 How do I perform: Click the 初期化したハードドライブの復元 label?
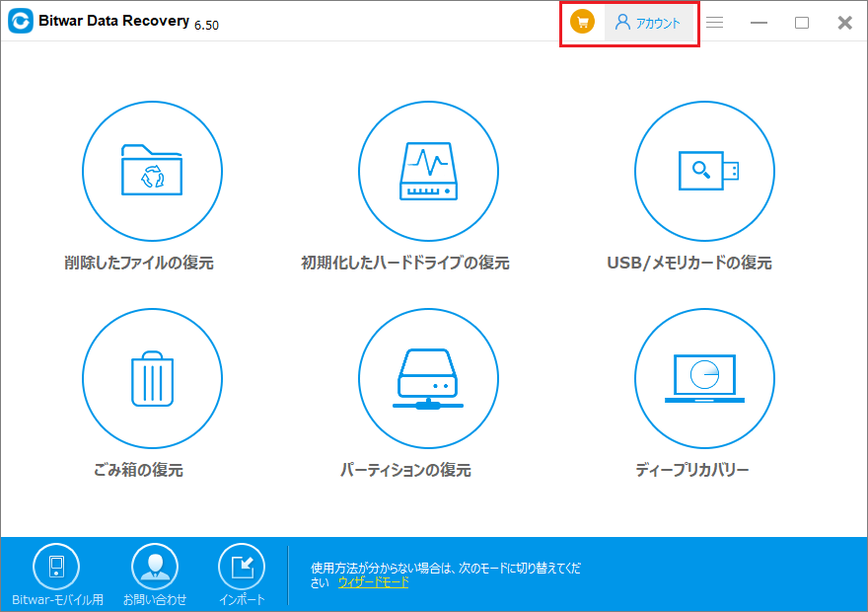click(405, 264)
